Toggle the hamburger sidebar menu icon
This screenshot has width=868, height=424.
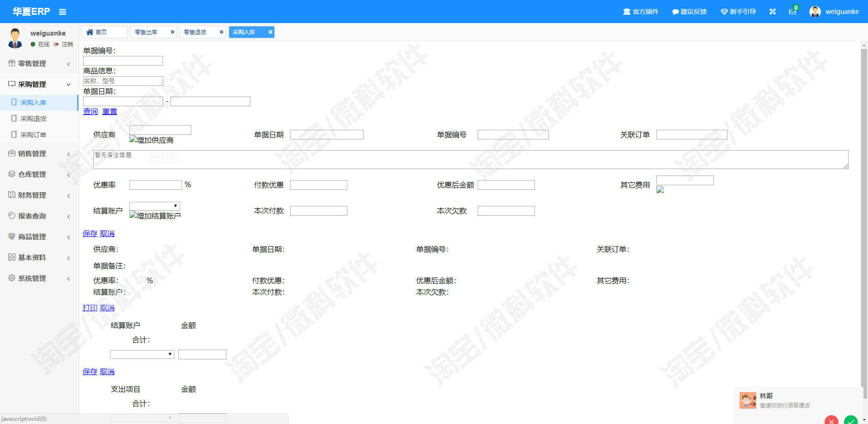(x=62, y=12)
